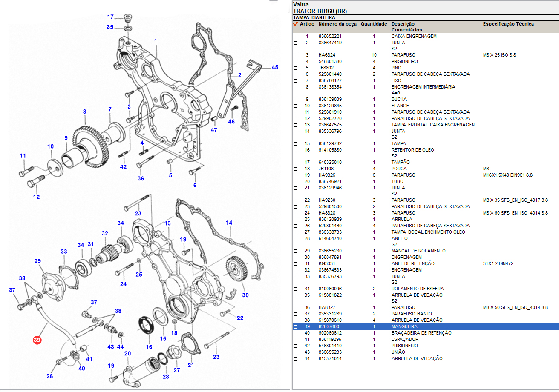This screenshot has width=559, height=392.
Task: Click the vertical divider between diagram and parts list
Action: point(291,196)
